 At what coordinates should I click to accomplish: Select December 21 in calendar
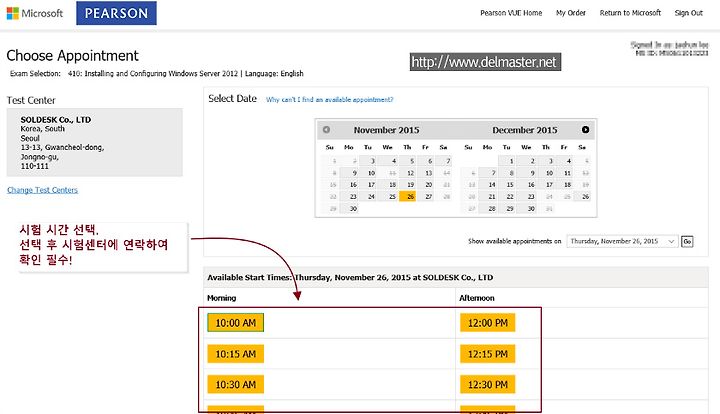point(488,196)
